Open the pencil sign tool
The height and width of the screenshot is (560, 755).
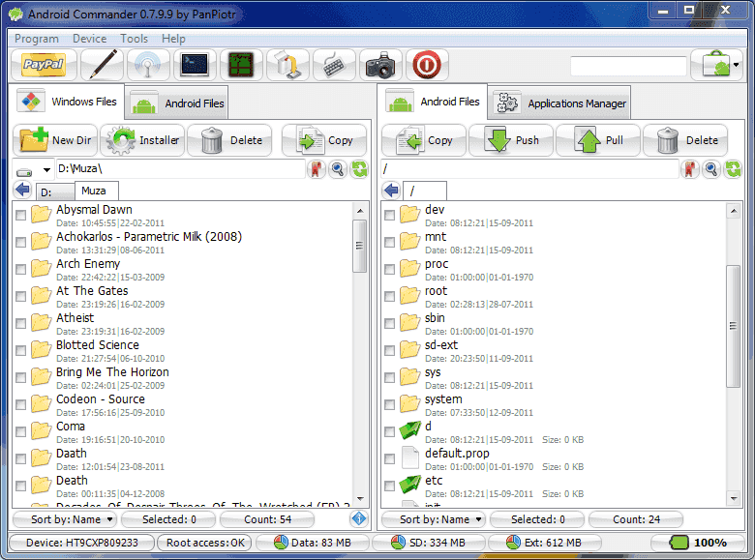[103, 65]
